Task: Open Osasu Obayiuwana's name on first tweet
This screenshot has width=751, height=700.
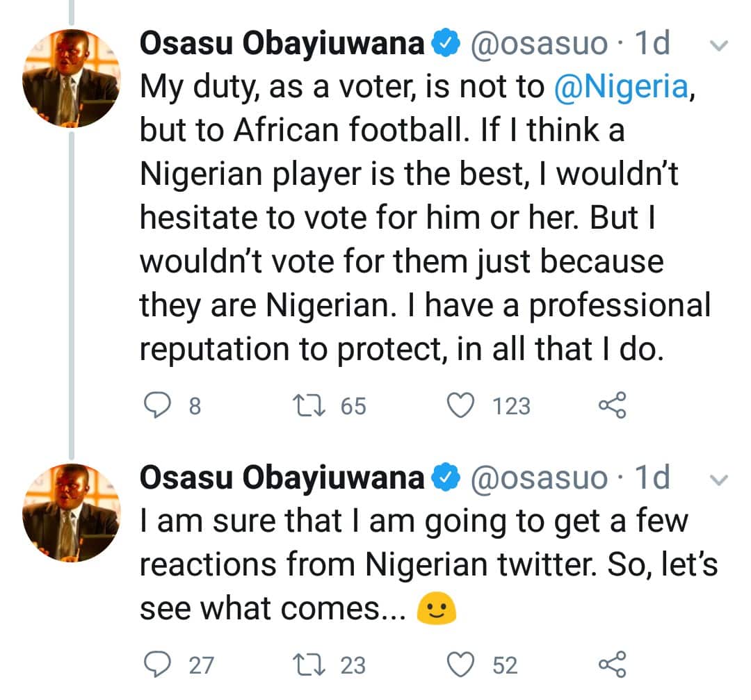Action: click(x=282, y=45)
